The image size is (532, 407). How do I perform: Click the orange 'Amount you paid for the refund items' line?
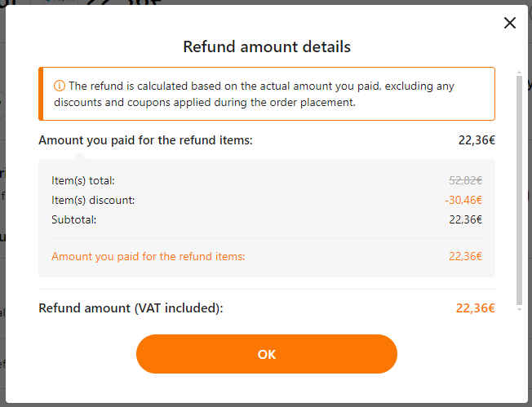149,256
